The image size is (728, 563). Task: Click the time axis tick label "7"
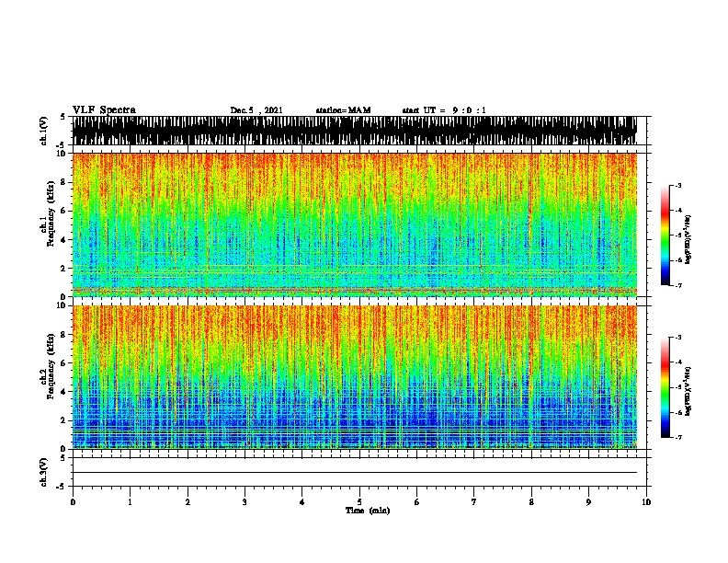pos(474,502)
